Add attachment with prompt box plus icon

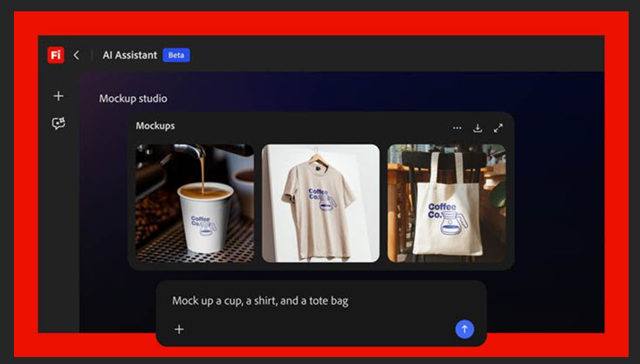pyautogui.click(x=179, y=329)
